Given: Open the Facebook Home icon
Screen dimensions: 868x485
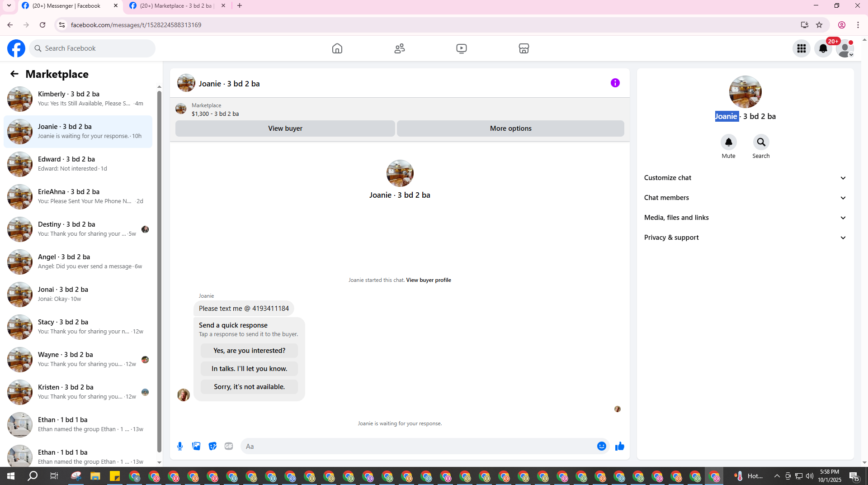Looking at the screenshot, I should pyautogui.click(x=337, y=48).
